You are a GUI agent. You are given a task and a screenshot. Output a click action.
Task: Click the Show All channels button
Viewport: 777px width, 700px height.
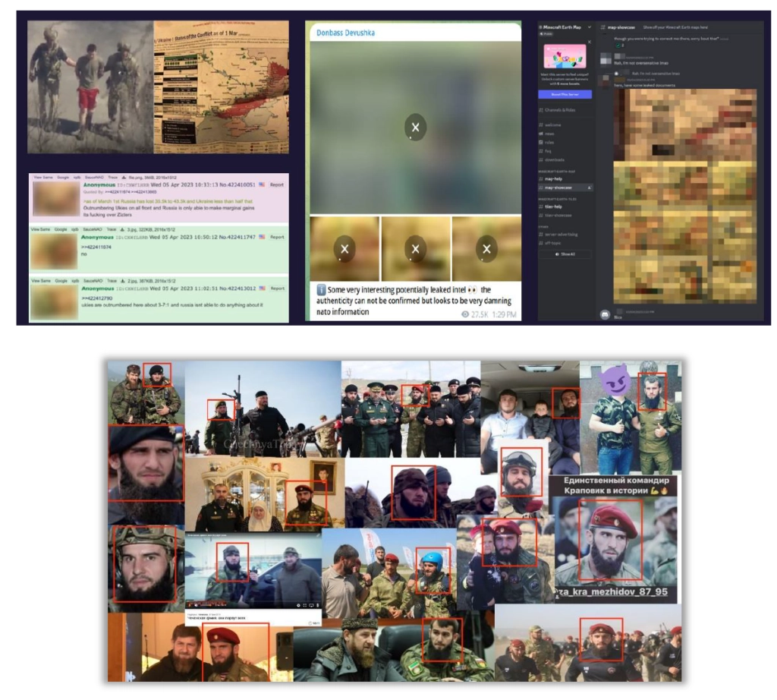[565, 254]
